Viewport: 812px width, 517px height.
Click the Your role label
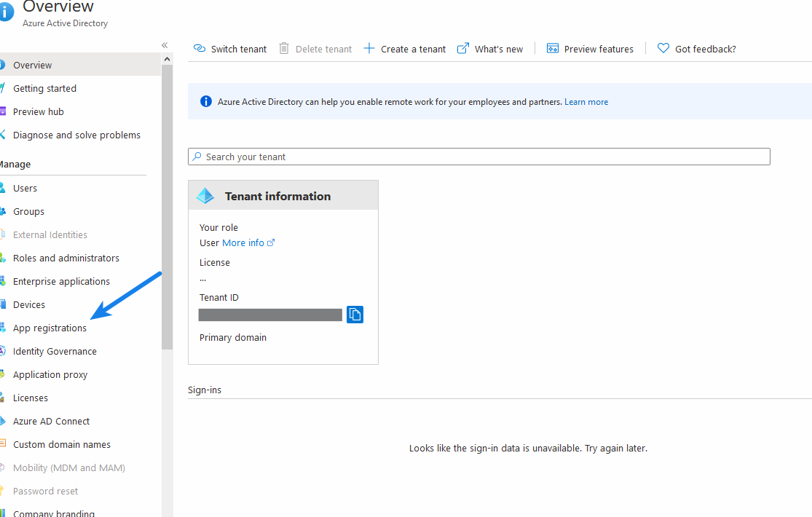pyautogui.click(x=218, y=227)
